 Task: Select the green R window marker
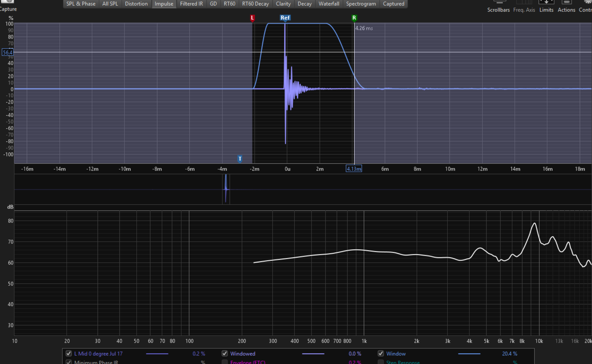click(x=354, y=18)
